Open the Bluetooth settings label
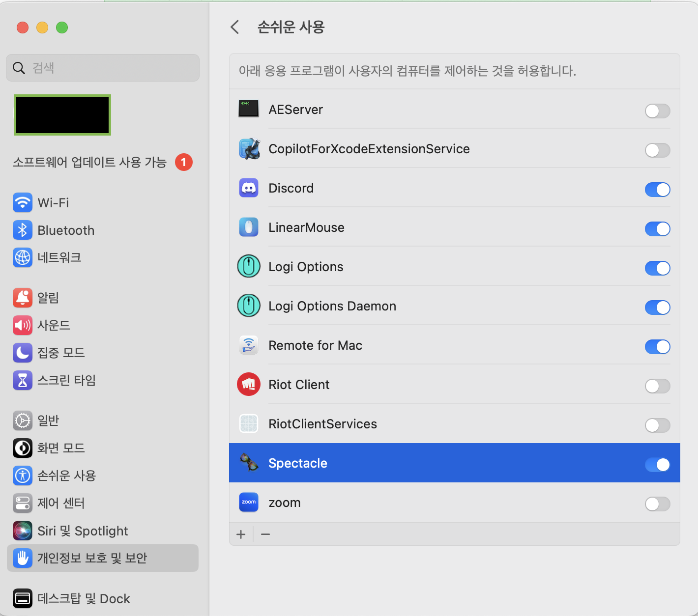Screen dimensions: 698x616 66,230
